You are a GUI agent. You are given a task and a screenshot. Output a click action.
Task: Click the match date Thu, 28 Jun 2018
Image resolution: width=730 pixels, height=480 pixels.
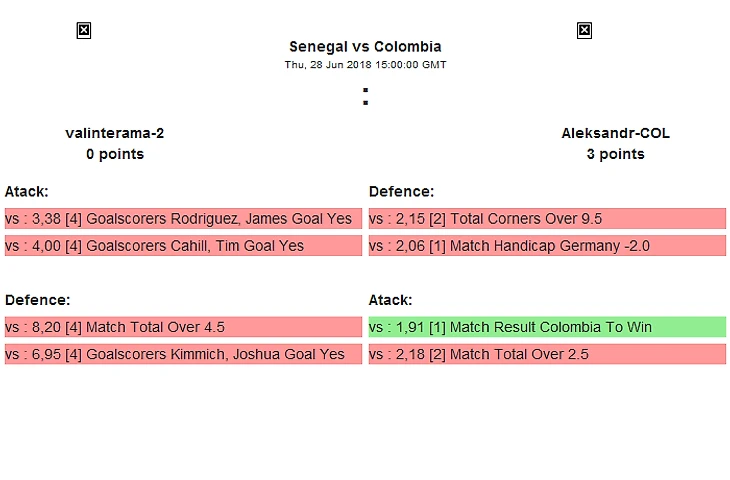pyautogui.click(x=365, y=65)
